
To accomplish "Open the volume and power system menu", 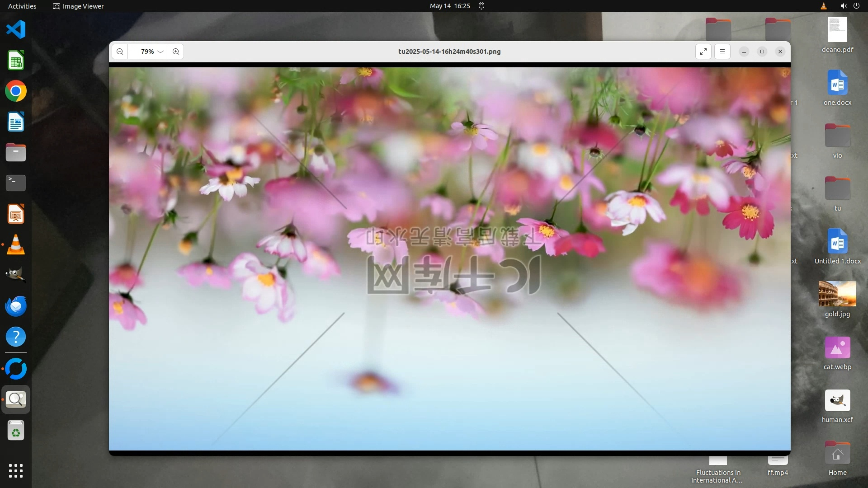I will point(849,6).
